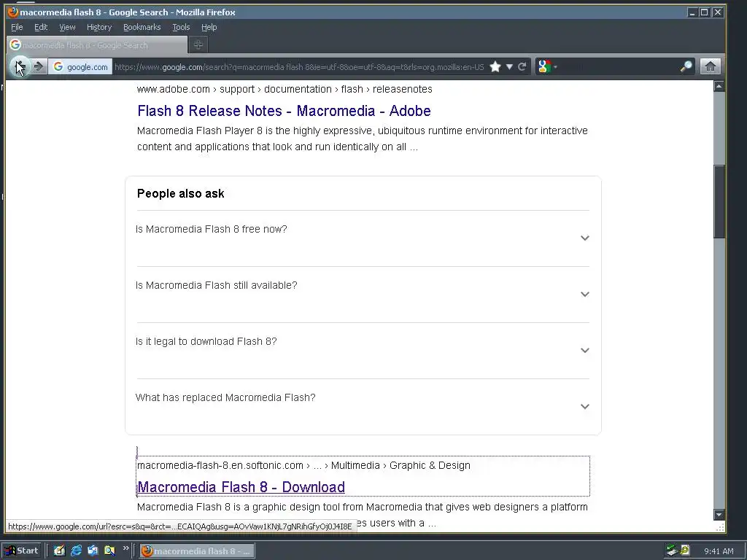Click scrollbar up arrow
Image resolution: width=747 pixels, height=560 pixels.
coord(719,86)
